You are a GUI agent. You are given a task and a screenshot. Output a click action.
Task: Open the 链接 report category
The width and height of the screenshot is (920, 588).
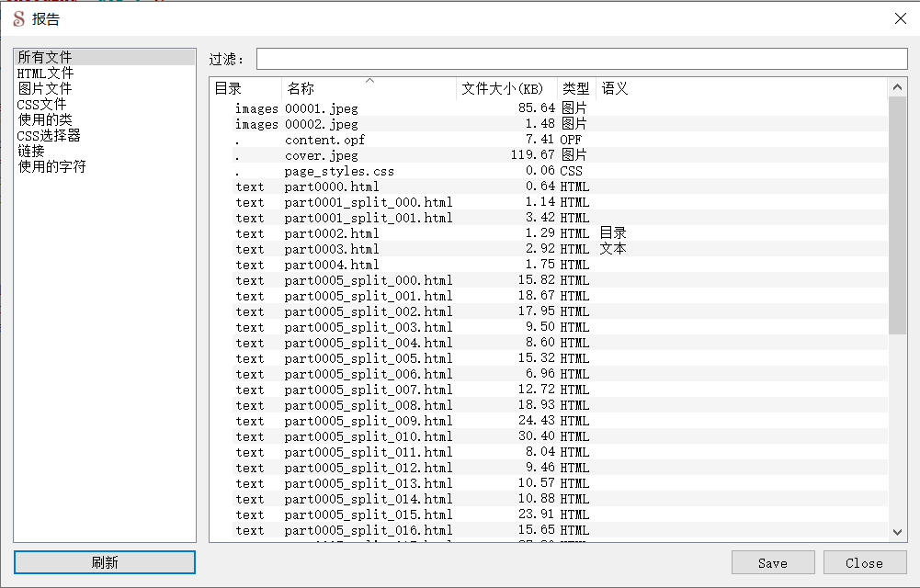[x=31, y=152]
